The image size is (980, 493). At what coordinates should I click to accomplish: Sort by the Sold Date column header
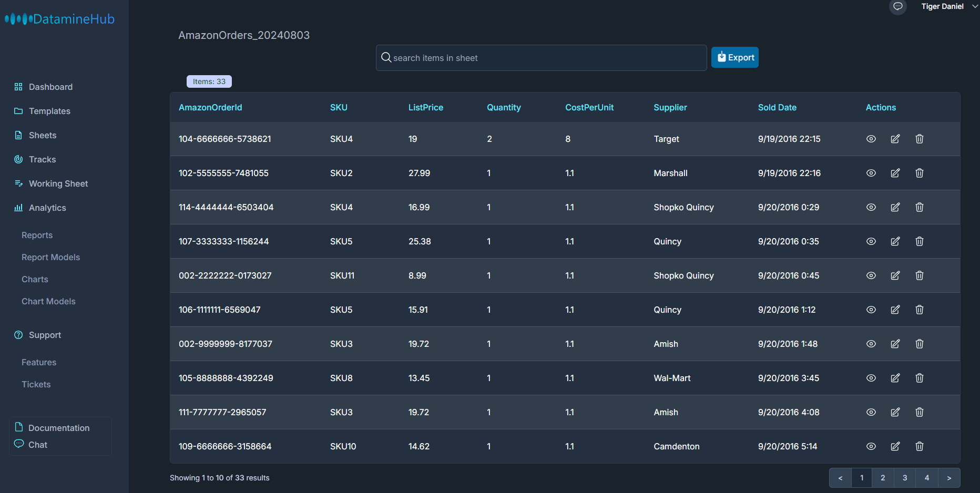(x=777, y=107)
